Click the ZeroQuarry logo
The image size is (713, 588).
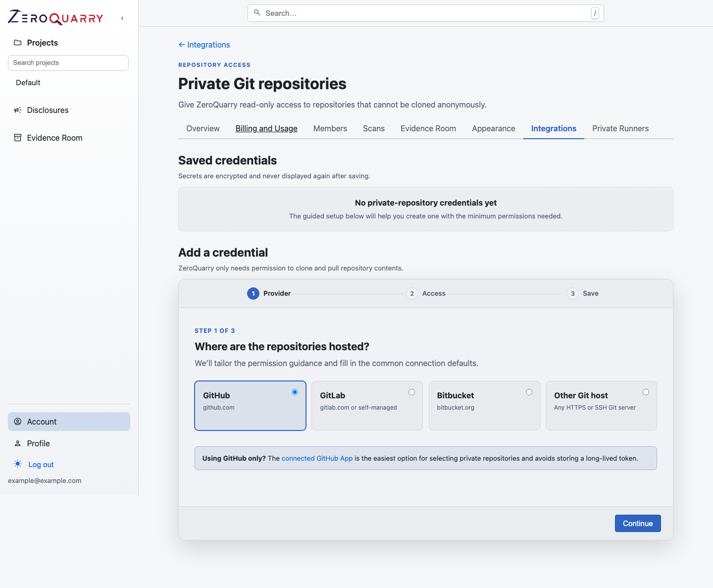point(55,18)
